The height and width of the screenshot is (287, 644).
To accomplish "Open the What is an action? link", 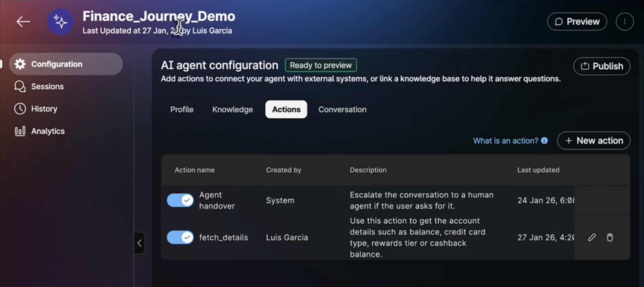I will point(505,141).
